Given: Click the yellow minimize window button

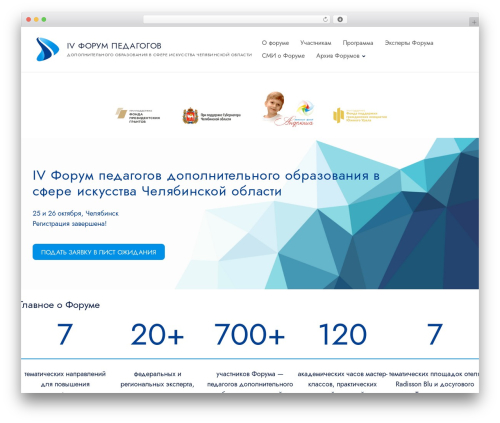Looking at the screenshot, I should 36,20.
